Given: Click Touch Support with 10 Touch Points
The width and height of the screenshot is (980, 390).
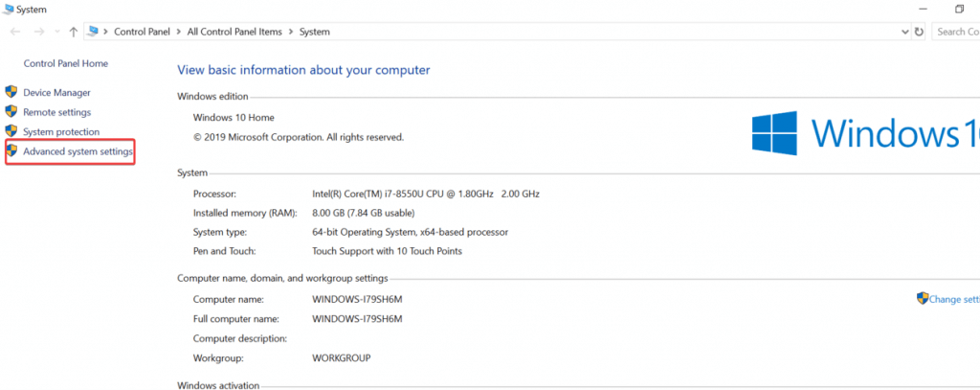Looking at the screenshot, I should [x=387, y=251].
